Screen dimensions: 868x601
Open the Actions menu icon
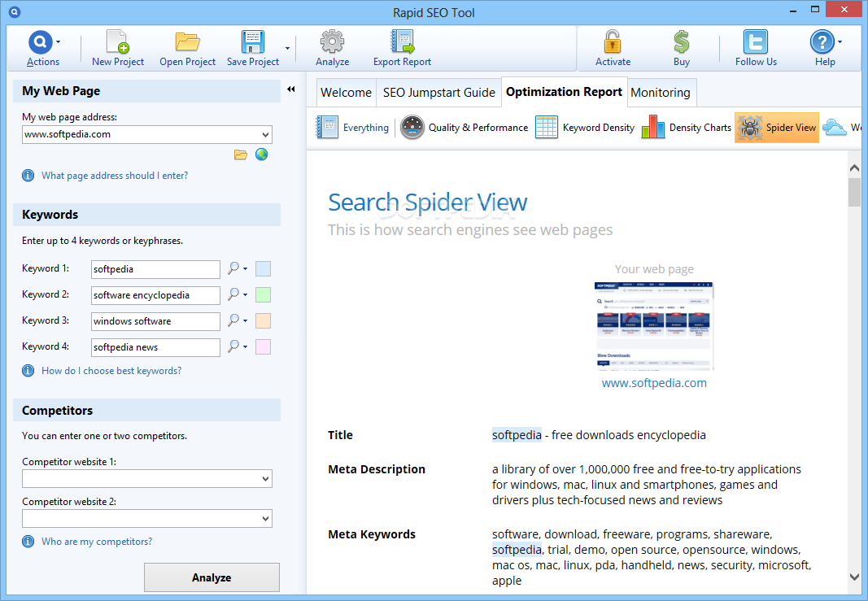tap(41, 42)
